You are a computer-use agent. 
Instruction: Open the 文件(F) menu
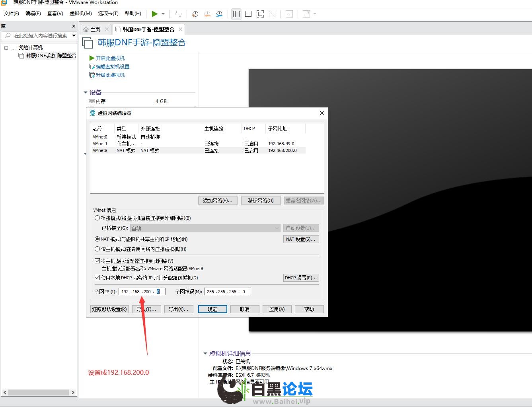coord(11,14)
